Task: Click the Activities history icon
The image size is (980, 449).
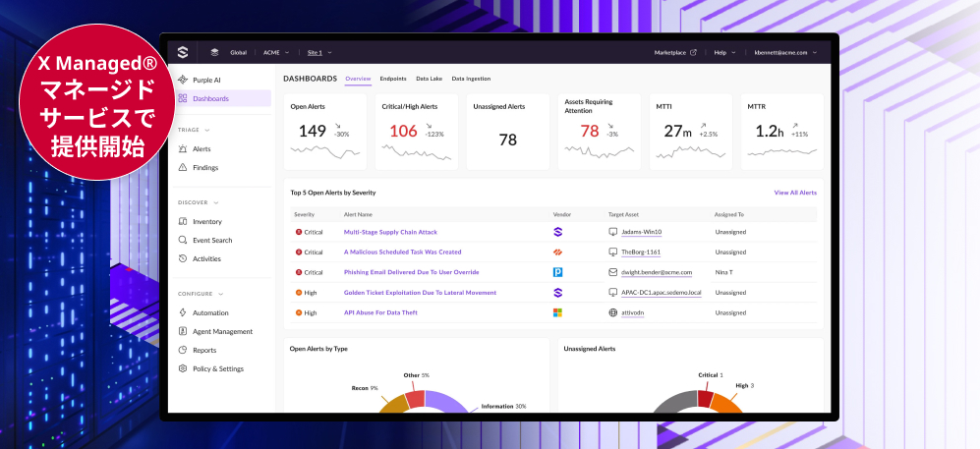Action: tap(183, 258)
